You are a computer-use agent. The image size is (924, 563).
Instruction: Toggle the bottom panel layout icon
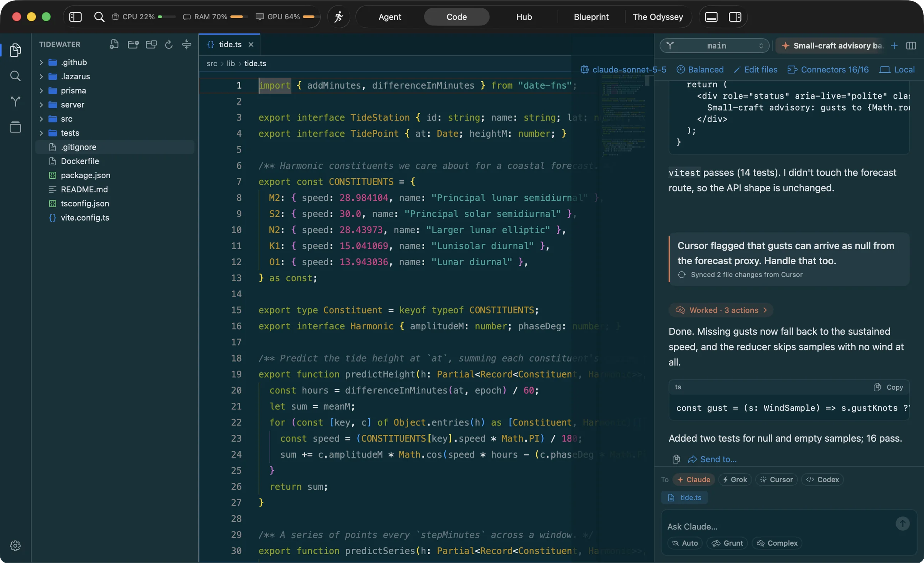[711, 17]
